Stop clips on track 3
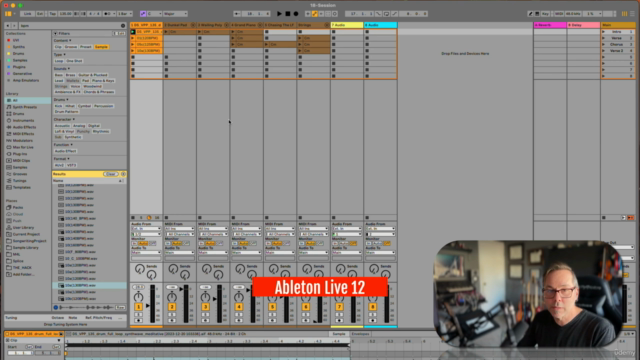Screen dimensions: 640x360 click(200, 218)
